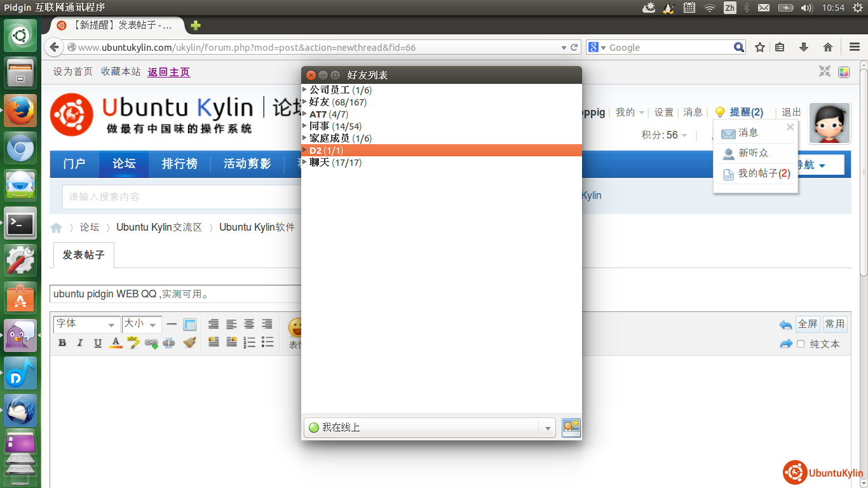Click the Underline formatting icon
The width and height of the screenshot is (868, 488).
tap(98, 343)
